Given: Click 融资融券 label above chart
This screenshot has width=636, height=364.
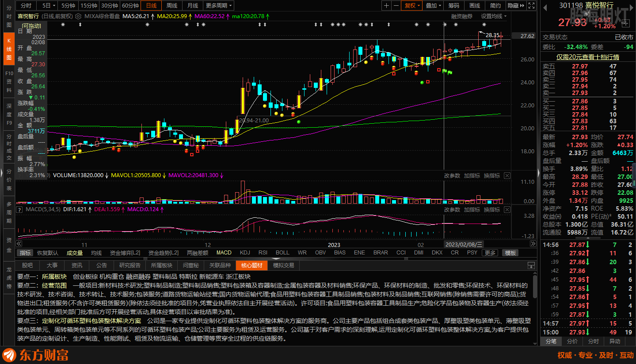Looking at the screenshot, I should click(x=462, y=16).
